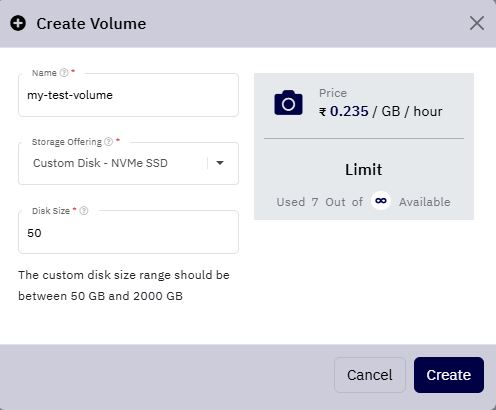Click the infinity symbol in the Limit section
The height and width of the screenshot is (410, 496).
point(381,201)
